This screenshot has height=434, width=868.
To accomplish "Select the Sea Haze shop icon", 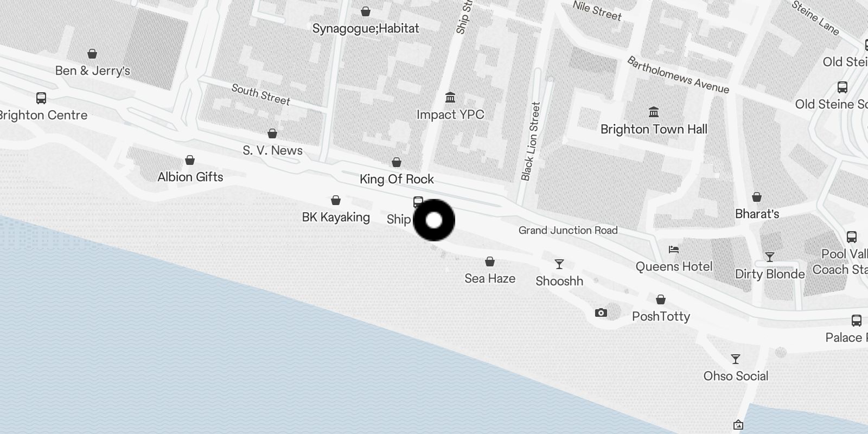I will (x=490, y=261).
